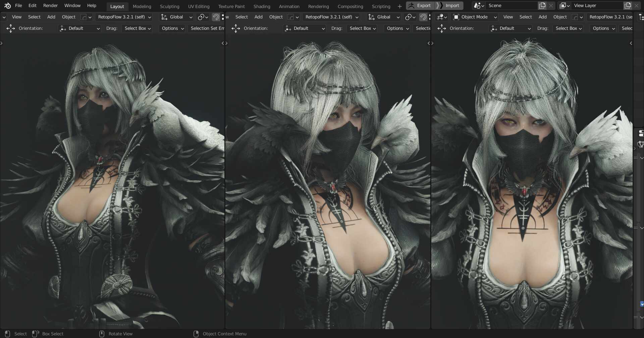Screen dimensions: 644x338
Task: Open the Scene browse icon dropdown
Action: 479,6
